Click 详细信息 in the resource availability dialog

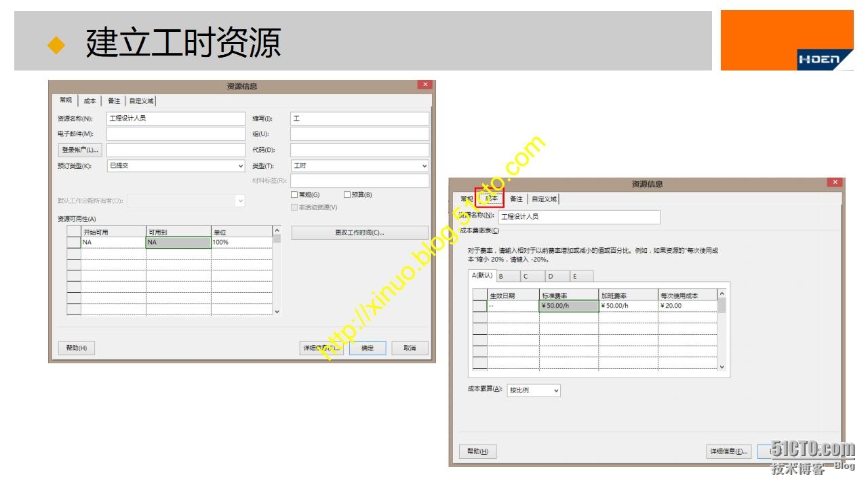pos(321,348)
